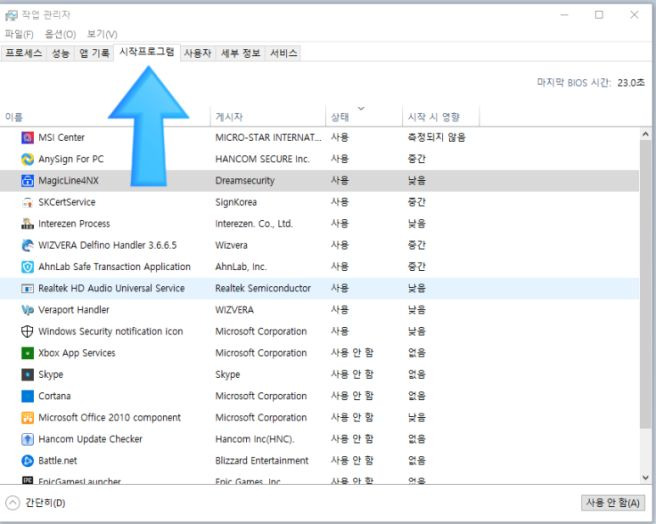Select the MSI Center row name

point(62,137)
